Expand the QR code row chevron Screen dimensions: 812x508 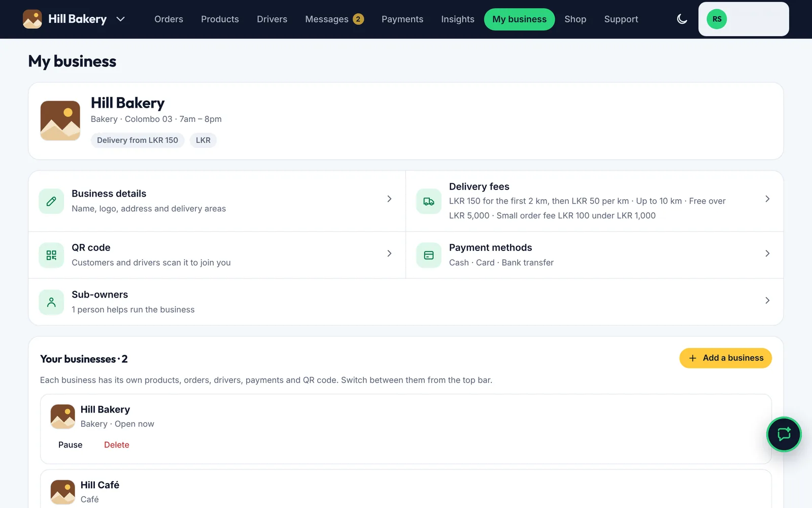389,253
